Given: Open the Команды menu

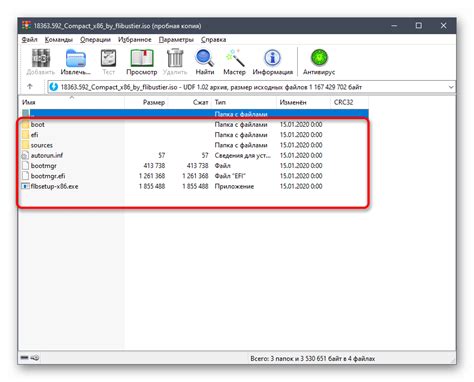Looking at the screenshot, I should [59, 39].
